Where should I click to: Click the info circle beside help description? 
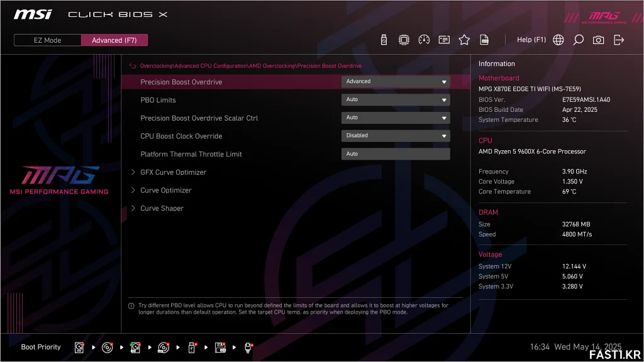coord(131,306)
